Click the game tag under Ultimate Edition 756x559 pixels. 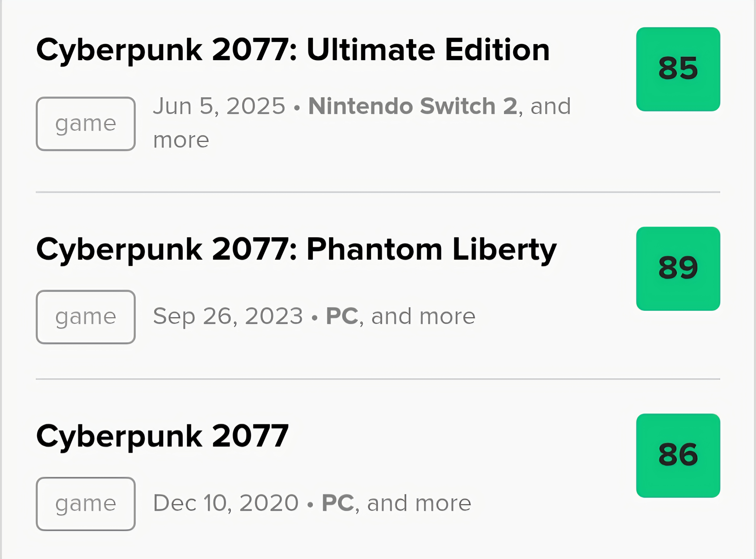pos(86,124)
